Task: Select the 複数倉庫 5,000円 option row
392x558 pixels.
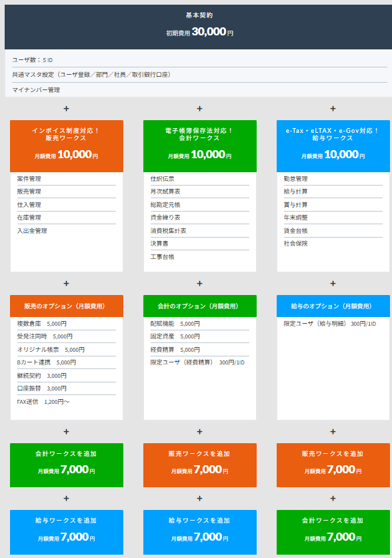Action: tap(67, 324)
